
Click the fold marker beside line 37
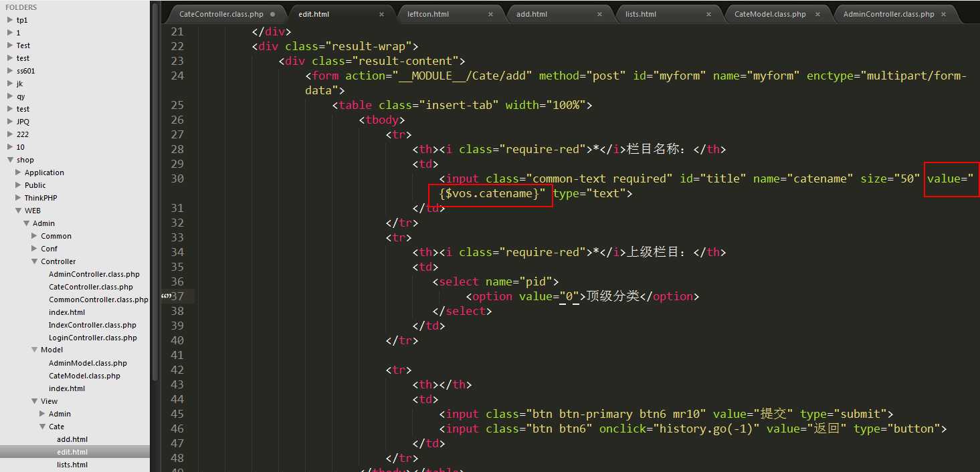pos(165,296)
